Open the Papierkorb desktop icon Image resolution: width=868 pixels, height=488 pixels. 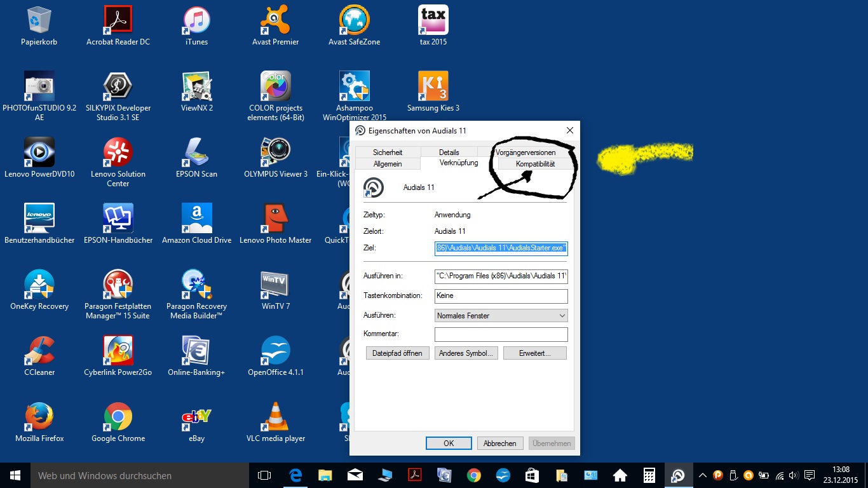pyautogui.click(x=39, y=26)
